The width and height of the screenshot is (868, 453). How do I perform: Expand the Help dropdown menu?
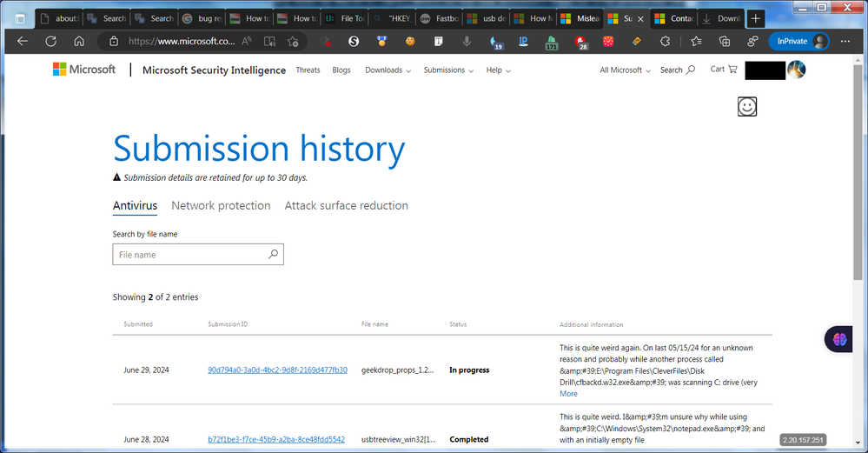click(498, 70)
